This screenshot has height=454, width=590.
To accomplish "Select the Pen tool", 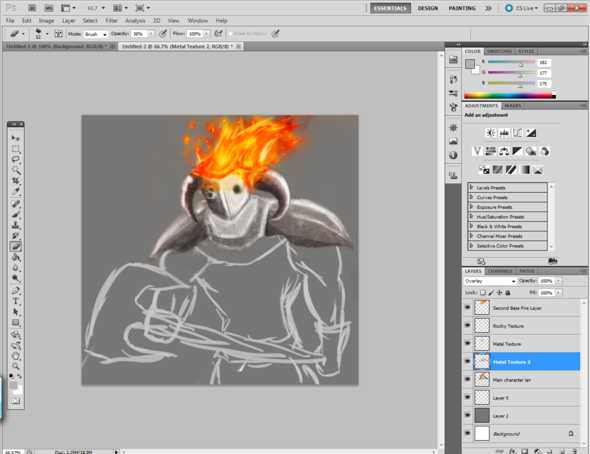I will tap(15, 290).
